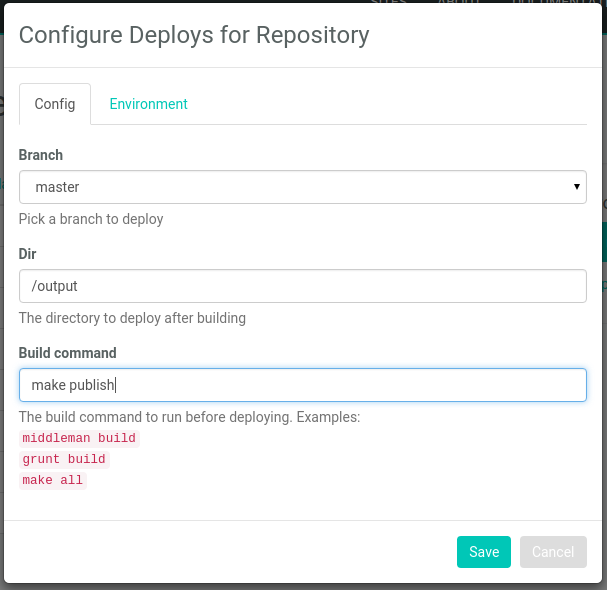Switch to the Environment tab

point(148,104)
